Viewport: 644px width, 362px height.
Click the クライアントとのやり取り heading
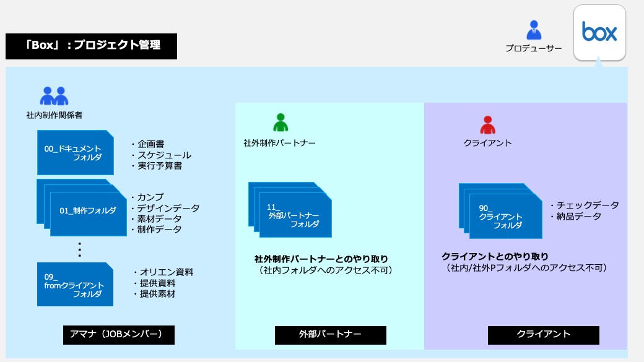tap(495, 257)
